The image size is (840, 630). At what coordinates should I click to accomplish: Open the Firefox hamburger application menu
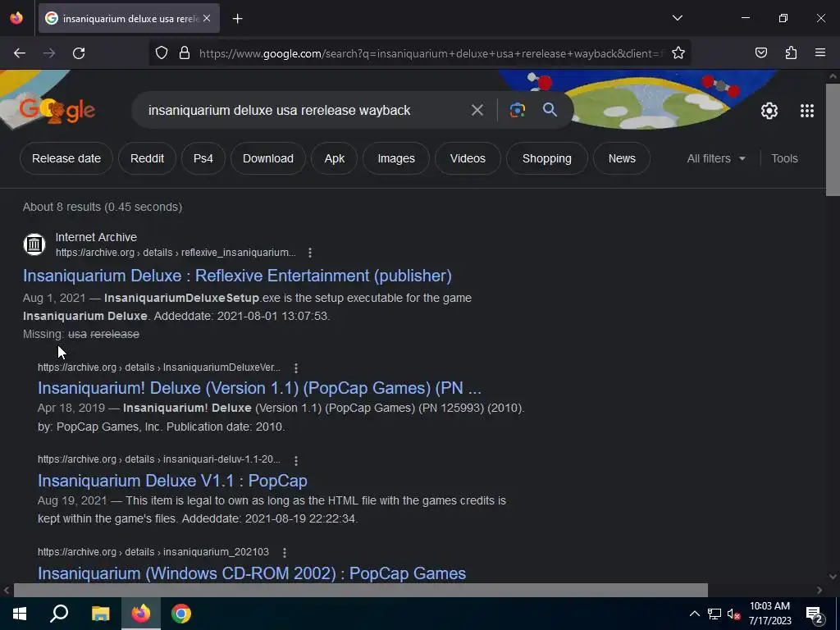(x=819, y=52)
